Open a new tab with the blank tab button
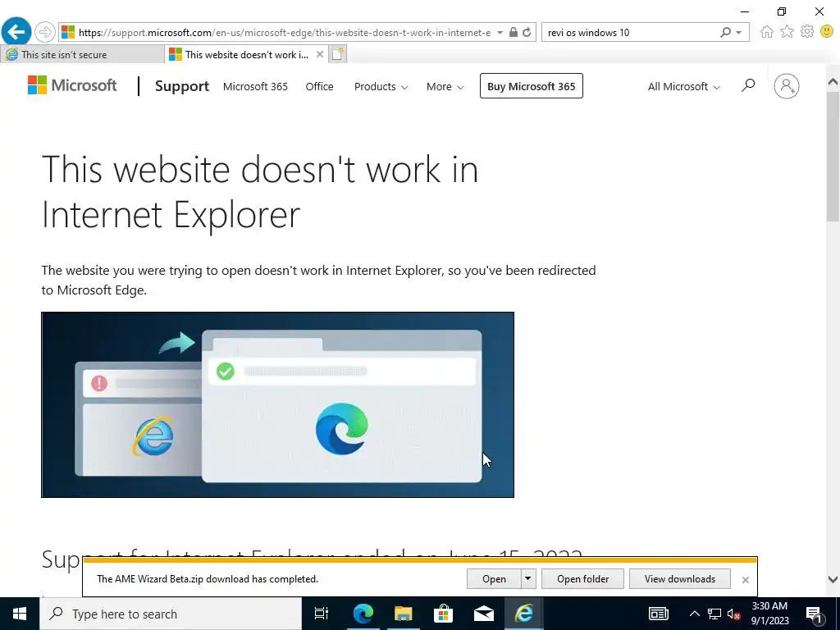This screenshot has width=840, height=630. (x=337, y=54)
